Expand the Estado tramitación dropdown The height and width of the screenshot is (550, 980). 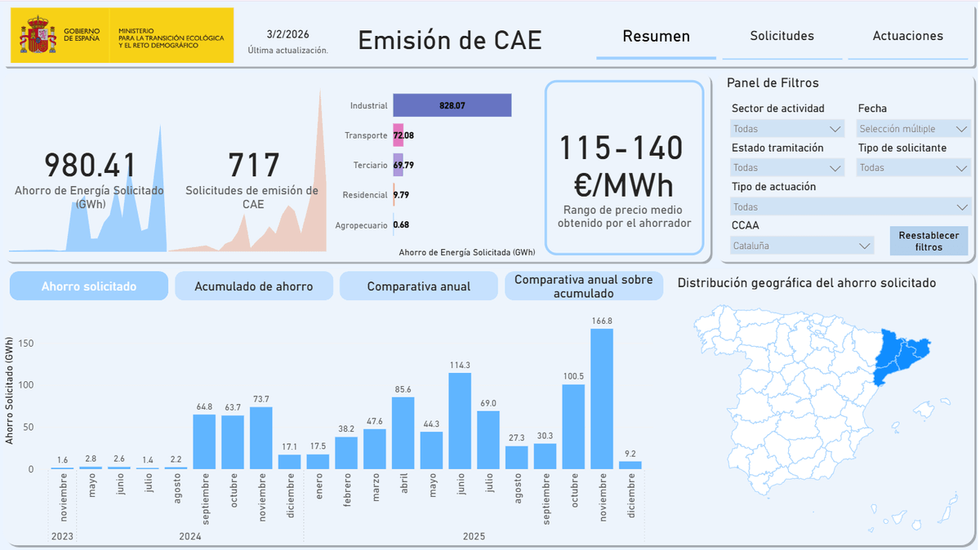787,168
